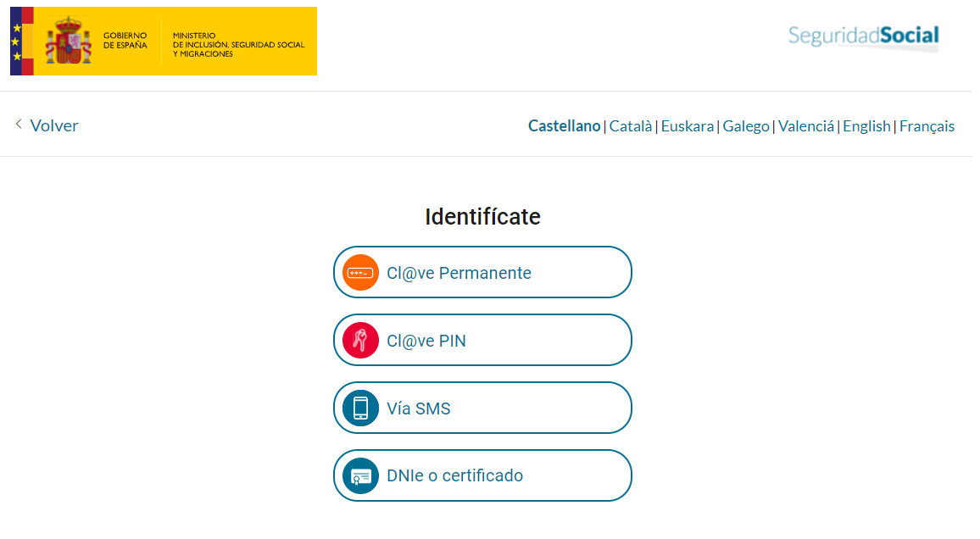Image resolution: width=980 pixels, height=539 pixels.
Task: Switch language to Català
Action: (631, 126)
